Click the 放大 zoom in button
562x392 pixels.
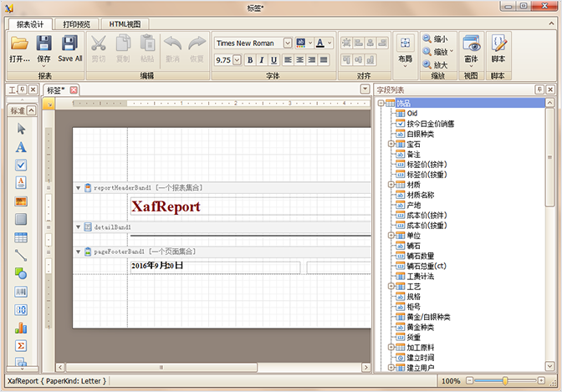click(435, 65)
